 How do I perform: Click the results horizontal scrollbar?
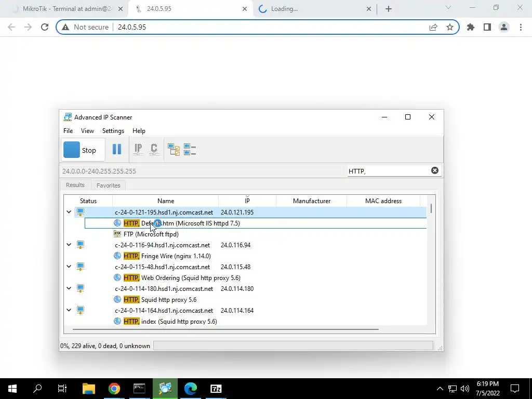pos(225,329)
